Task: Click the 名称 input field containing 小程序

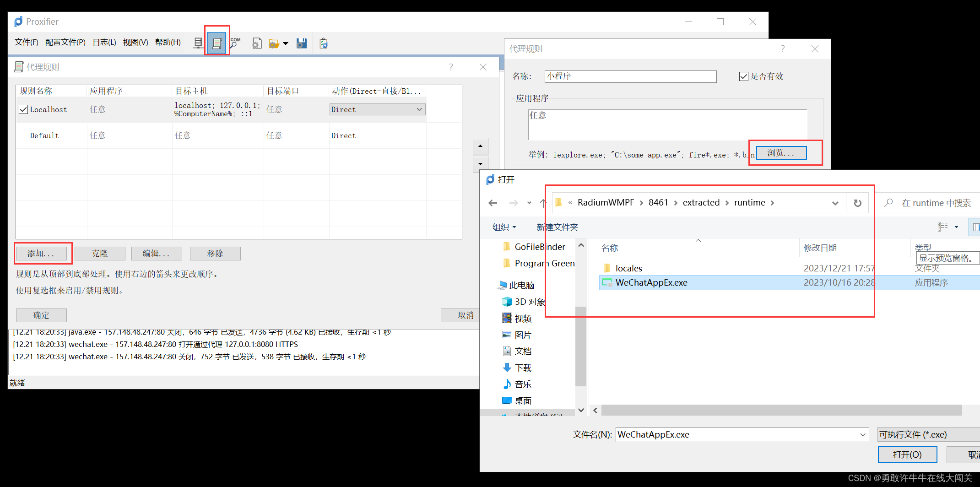Action: [631, 76]
